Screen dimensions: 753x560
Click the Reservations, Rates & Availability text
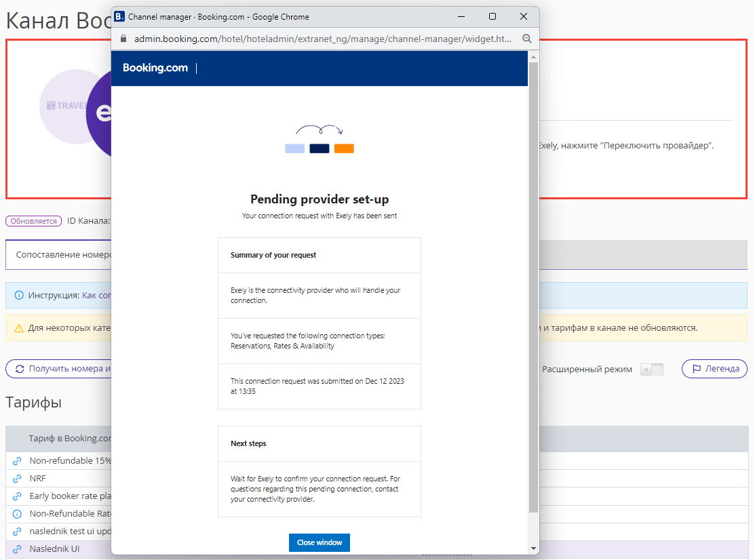pyautogui.click(x=282, y=346)
